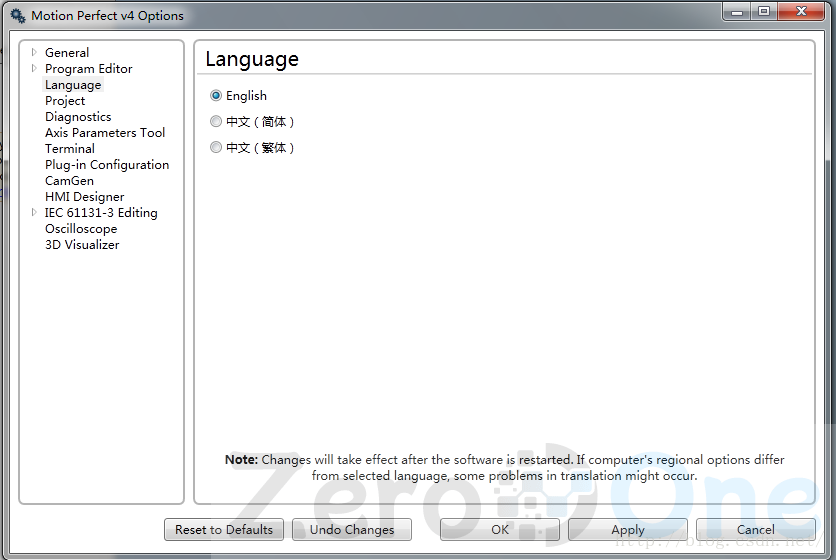
Task: Open the Program Editor options page
Action: (x=89, y=69)
